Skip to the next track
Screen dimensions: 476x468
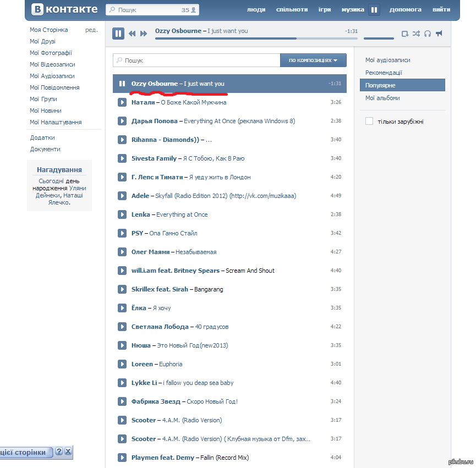point(144,34)
